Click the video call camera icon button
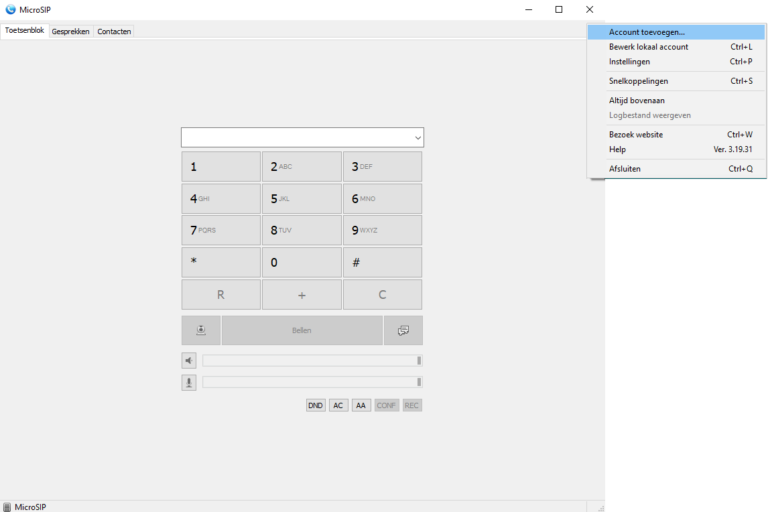 pos(201,330)
